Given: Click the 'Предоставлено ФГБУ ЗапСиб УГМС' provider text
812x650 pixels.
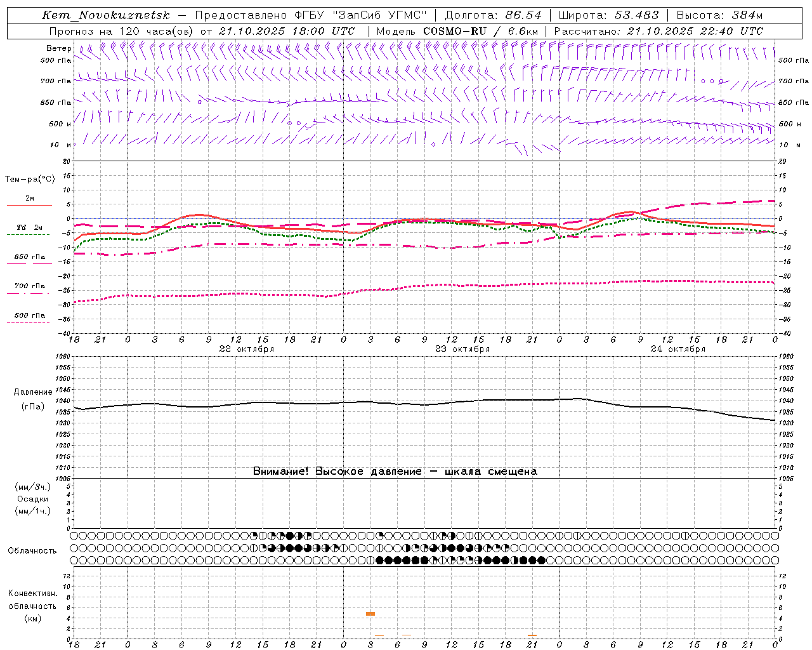Looking at the screenshot, I should 311,15.
